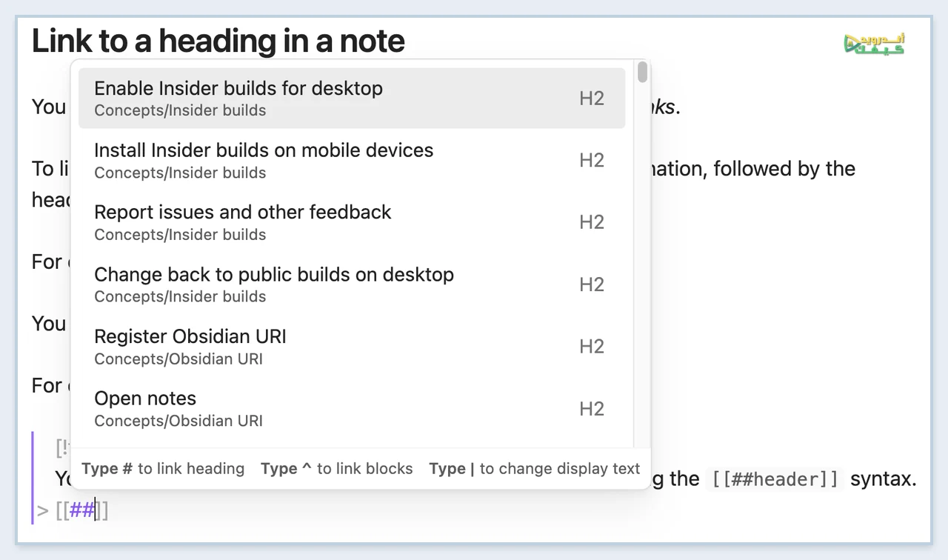Choose 'Install Insider builds on mobile devices' heading
The height and width of the screenshot is (560, 948).
point(352,161)
